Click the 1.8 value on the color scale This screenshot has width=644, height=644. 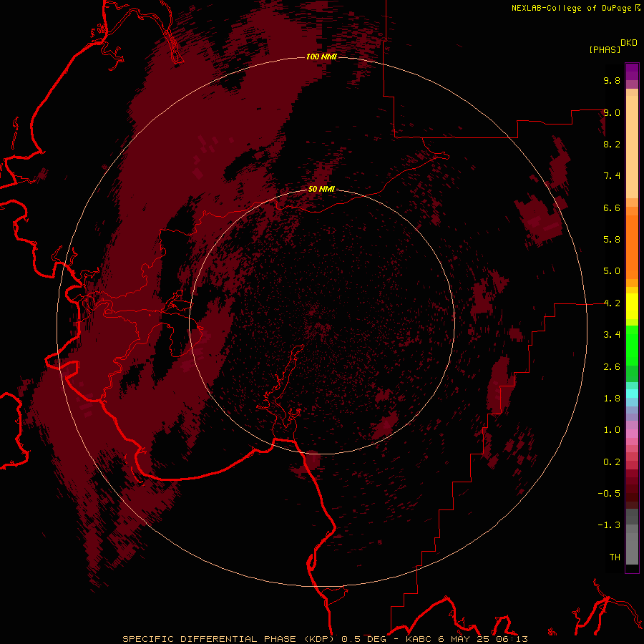612,399
